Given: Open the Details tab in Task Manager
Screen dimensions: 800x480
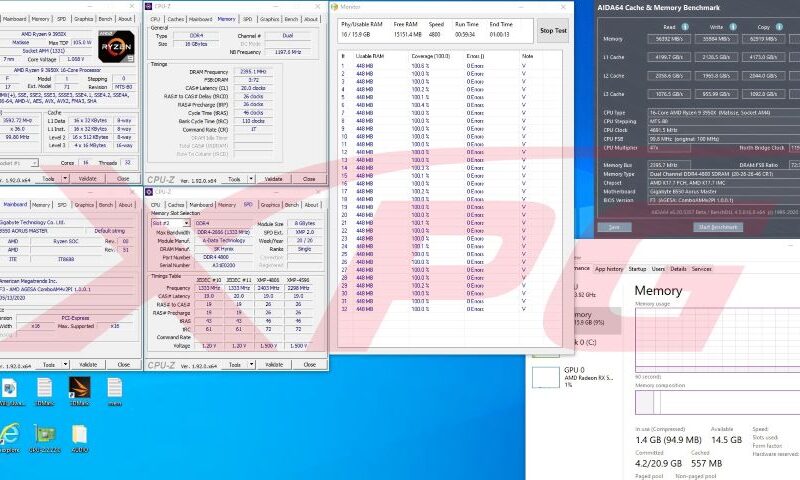Looking at the screenshot, I should tap(678, 269).
